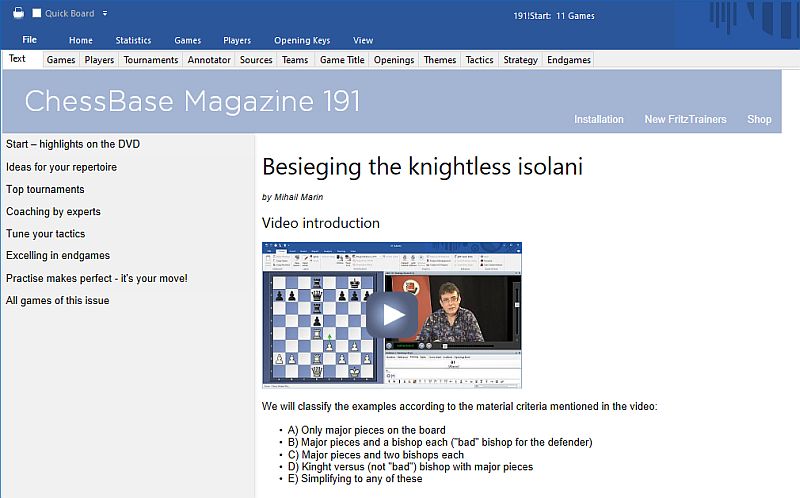Select the Games list tab
Viewport: 800px width, 498px height.
[x=61, y=60]
